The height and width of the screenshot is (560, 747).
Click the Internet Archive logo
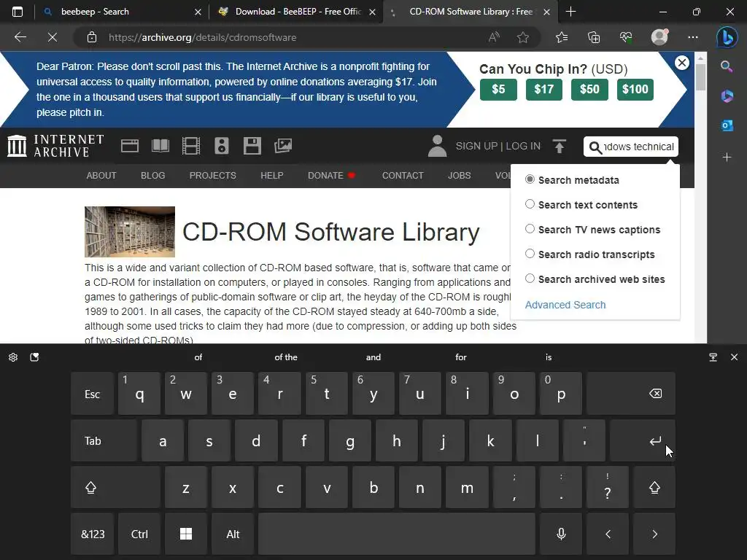point(55,146)
